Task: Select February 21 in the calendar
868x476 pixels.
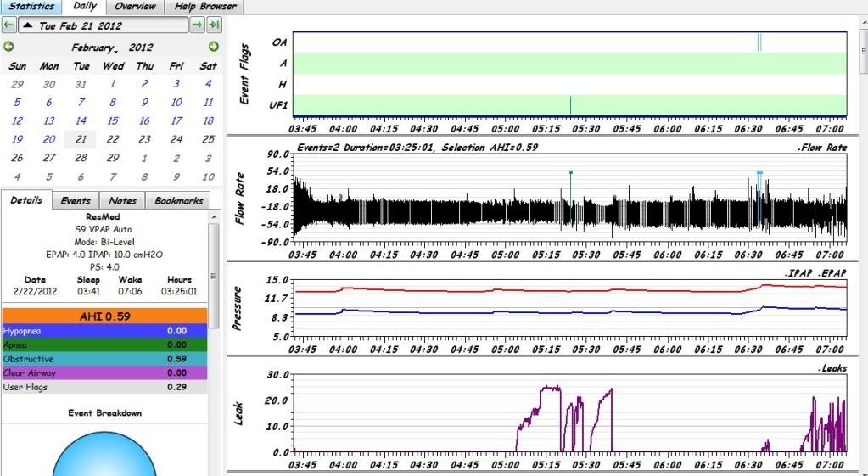Action: [81, 139]
